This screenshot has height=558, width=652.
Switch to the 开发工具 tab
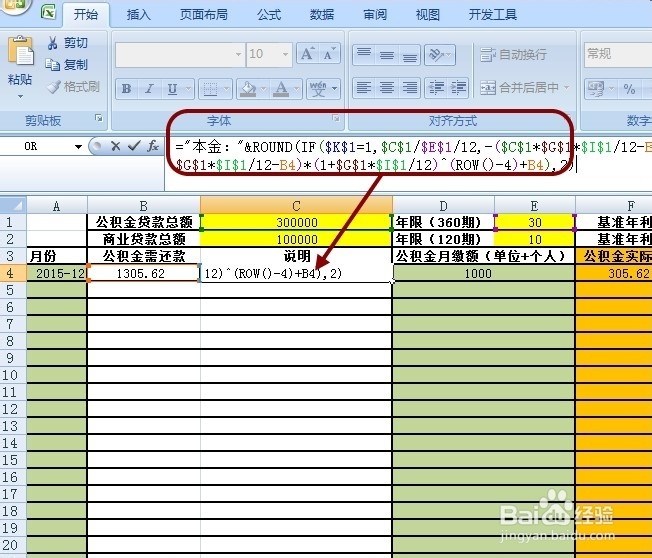493,15
